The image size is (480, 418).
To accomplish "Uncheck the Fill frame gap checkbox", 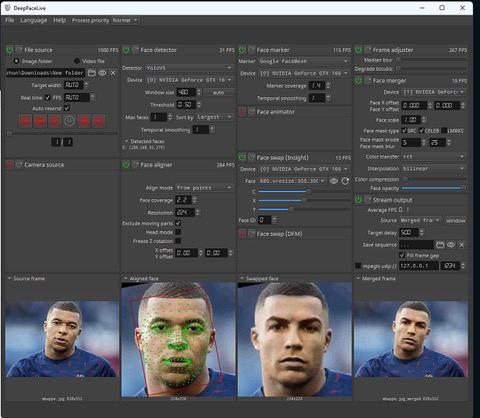I will (402, 255).
